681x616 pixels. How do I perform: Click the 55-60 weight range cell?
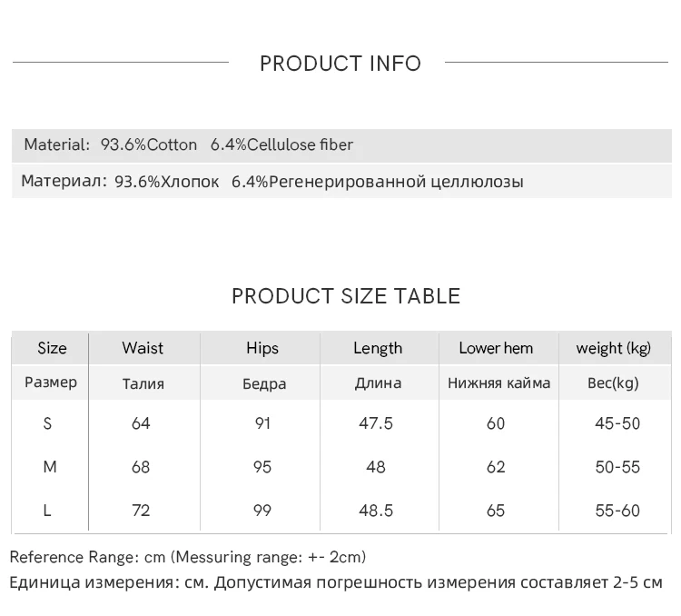(x=617, y=511)
